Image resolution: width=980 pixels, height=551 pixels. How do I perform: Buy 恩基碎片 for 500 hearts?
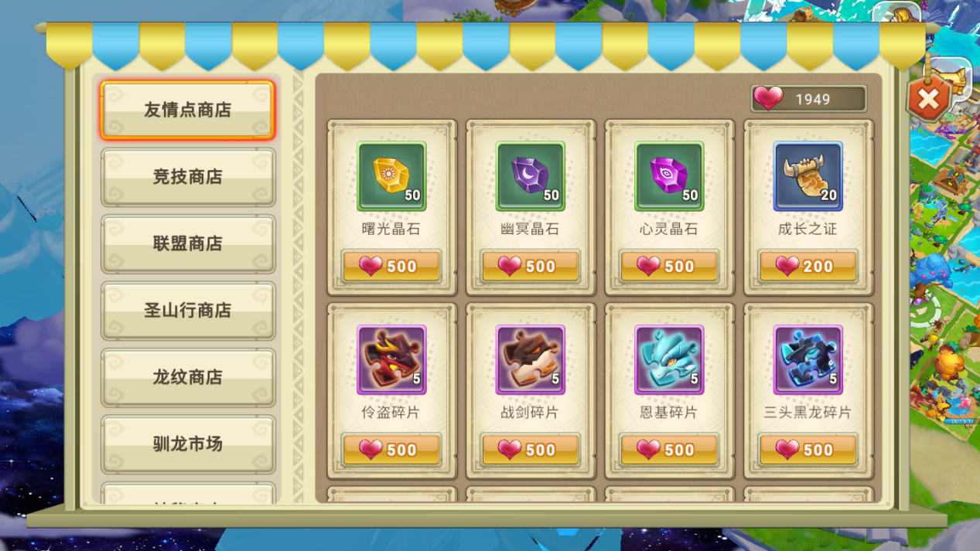pos(669,450)
